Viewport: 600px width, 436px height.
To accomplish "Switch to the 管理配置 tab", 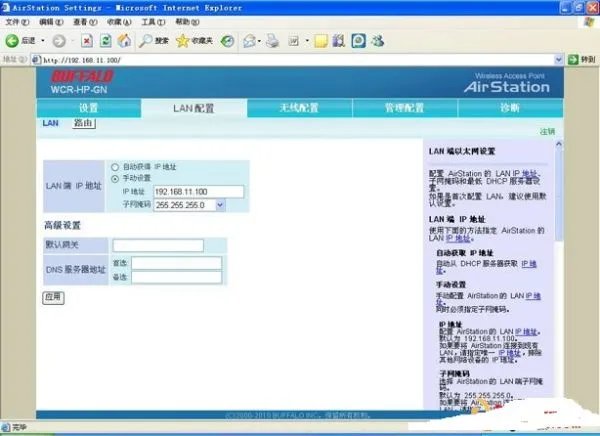I will [x=404, y=108].
